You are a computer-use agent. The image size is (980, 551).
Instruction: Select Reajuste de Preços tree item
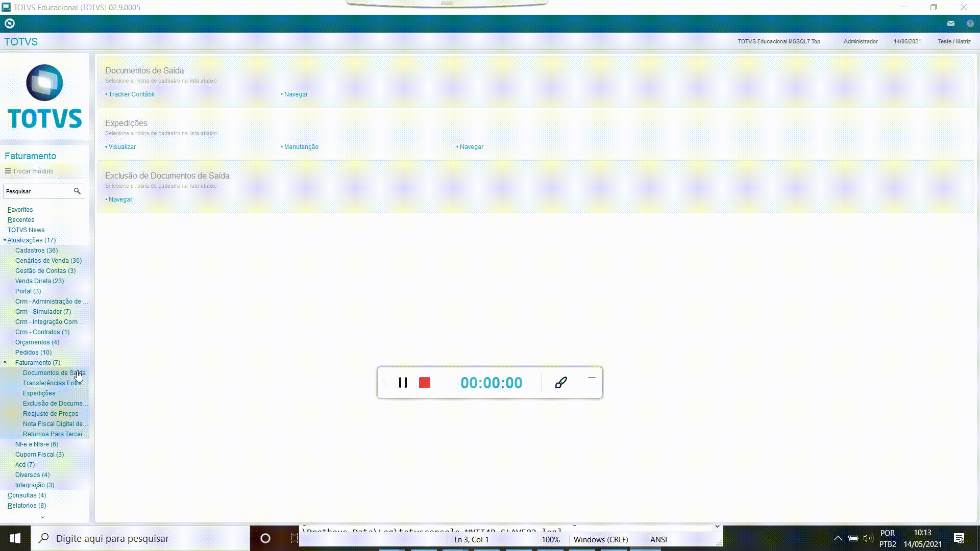[51, 414]
